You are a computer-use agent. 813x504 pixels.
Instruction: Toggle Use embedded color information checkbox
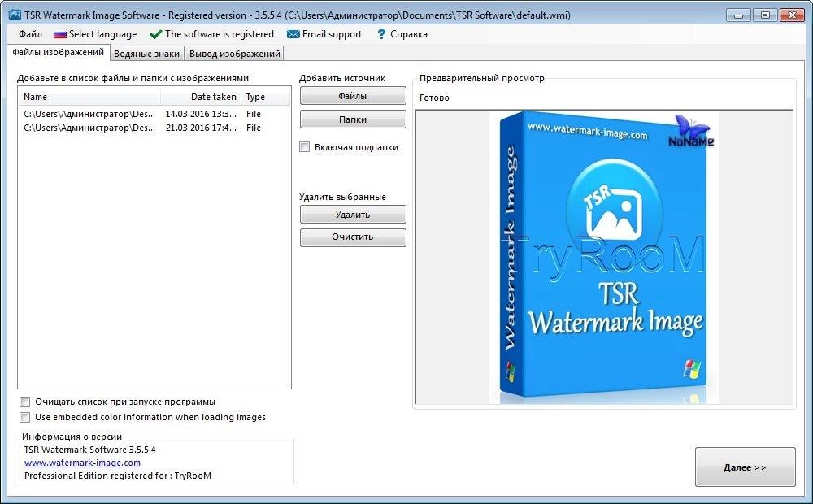click(x=25, y=417)
